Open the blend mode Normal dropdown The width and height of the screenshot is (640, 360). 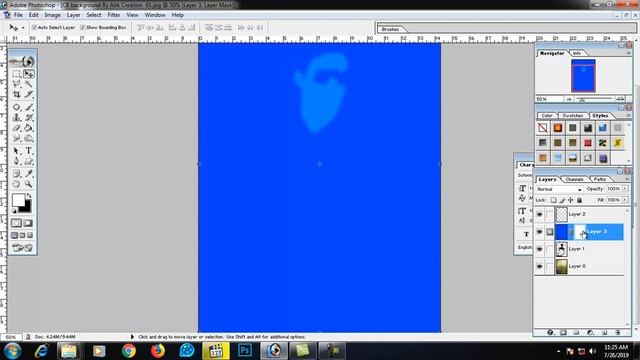pyautogui.click(x=559, y=189)
